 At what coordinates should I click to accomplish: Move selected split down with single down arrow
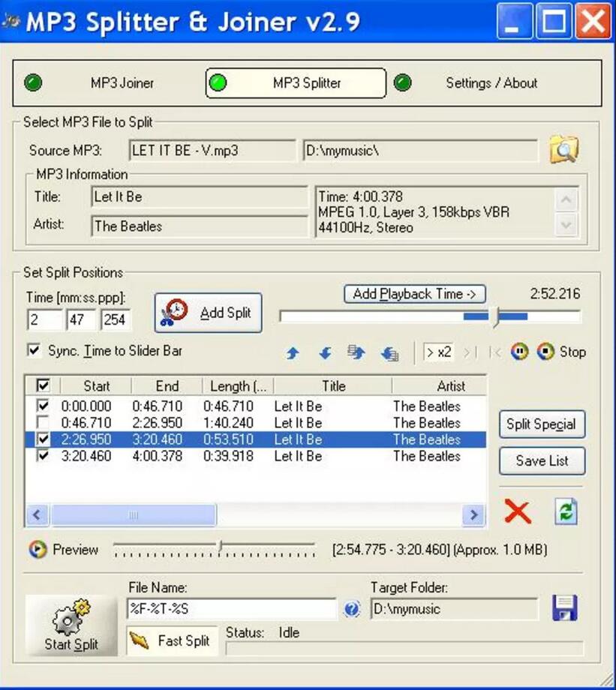point(325,352)
